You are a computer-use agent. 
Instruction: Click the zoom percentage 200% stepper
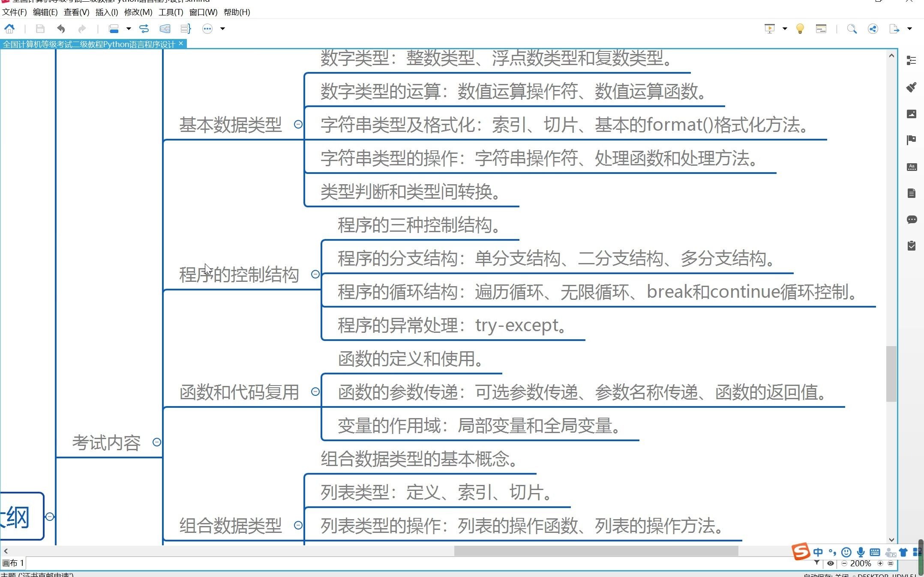[864, 563]
